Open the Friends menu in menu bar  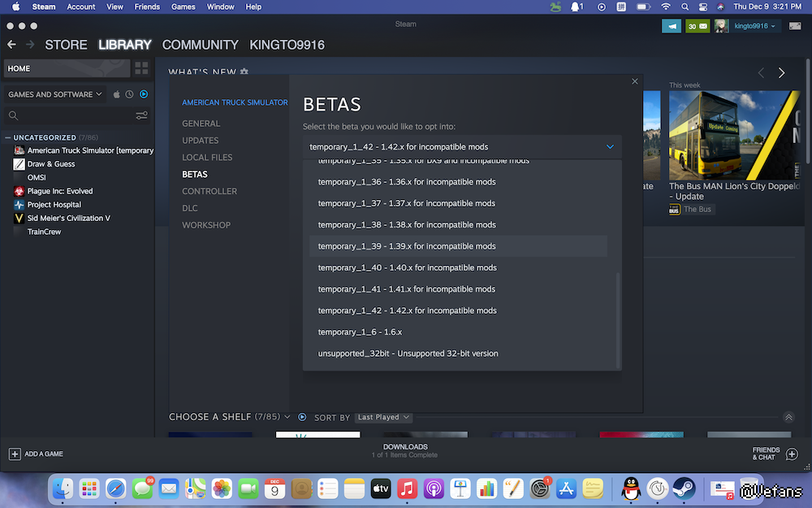point(147,7)
